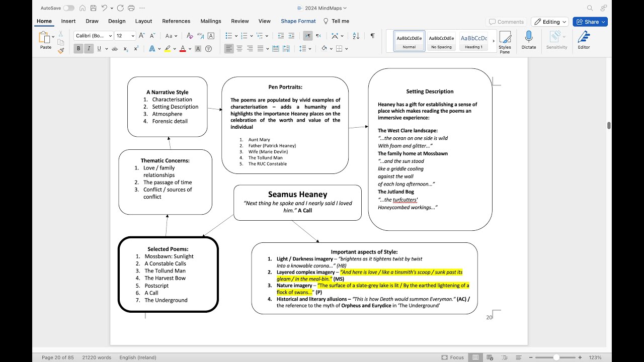This screenshot has width=644, height=362.
Task: Open the Editing mode dropdown
Action: tap(550, 22)
